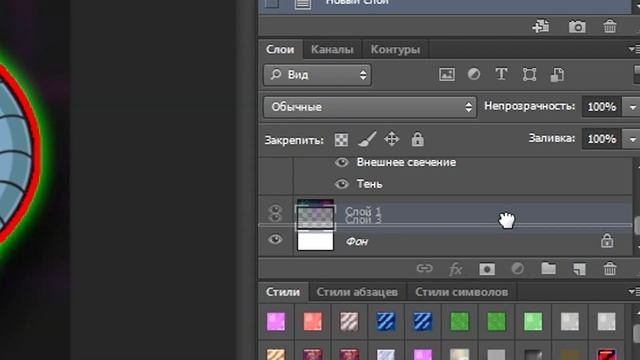Image resolution: width=640 pixels, height=360 pixels.
Task: Toggle visibility of Тень effect
Action: click(x=342, y=184)
